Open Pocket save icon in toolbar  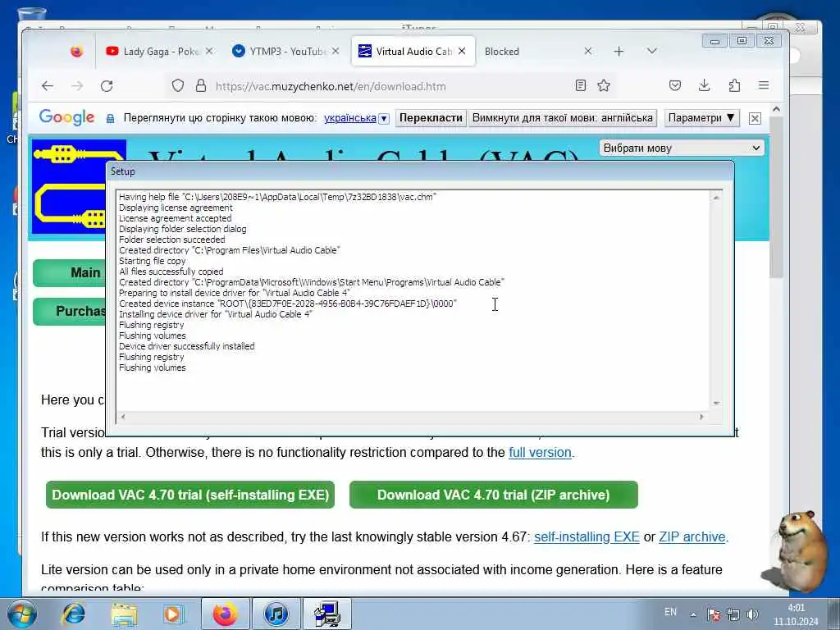(675, 85)
